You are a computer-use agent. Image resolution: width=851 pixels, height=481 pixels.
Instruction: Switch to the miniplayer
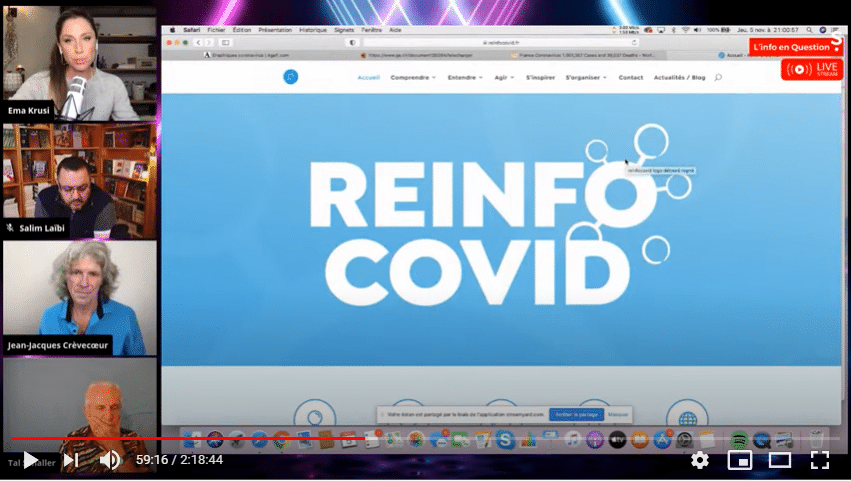740,460
